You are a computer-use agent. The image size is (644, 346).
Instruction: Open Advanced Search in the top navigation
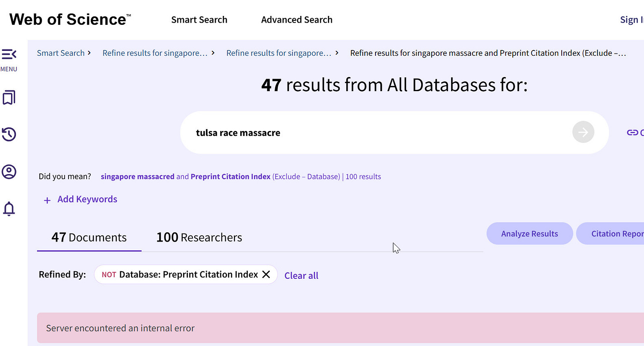tap(297, 19)
